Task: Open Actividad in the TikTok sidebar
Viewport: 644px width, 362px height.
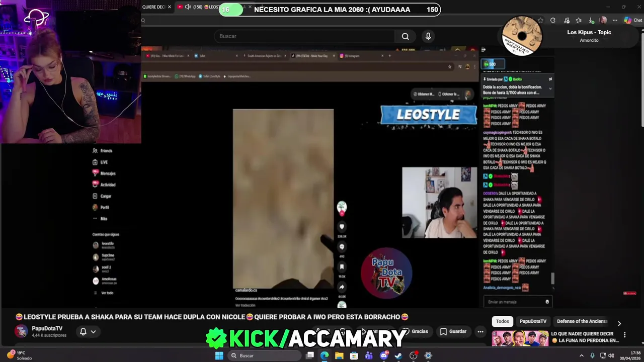Action: (x=104, y=185)
